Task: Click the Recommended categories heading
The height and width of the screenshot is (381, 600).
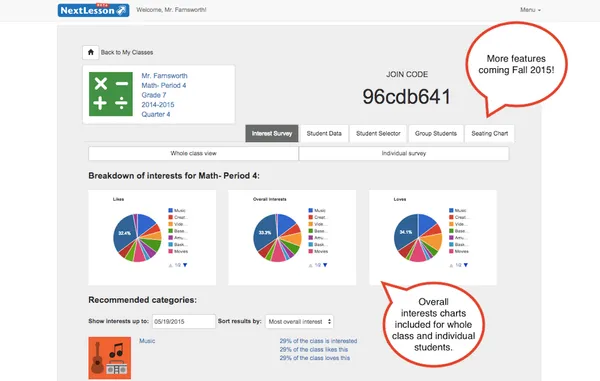Action: pyautogui.click(x=142, y=300)
